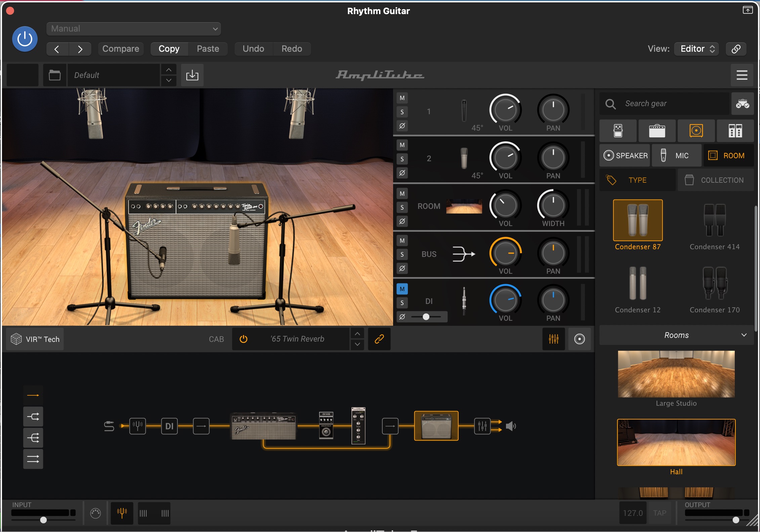
Task: Select the stomp pedal gear category
Action: click(618, 131)
